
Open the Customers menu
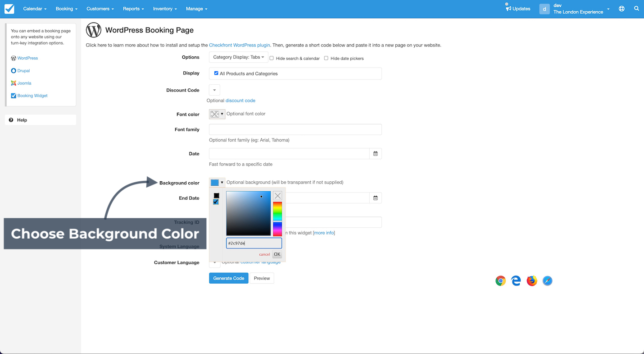coord(100,9)
